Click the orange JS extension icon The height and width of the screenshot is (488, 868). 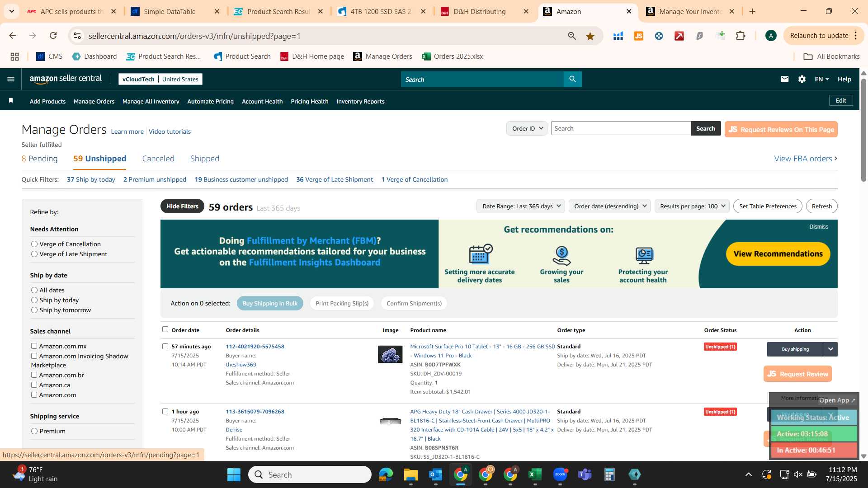[x=638, y=36]
